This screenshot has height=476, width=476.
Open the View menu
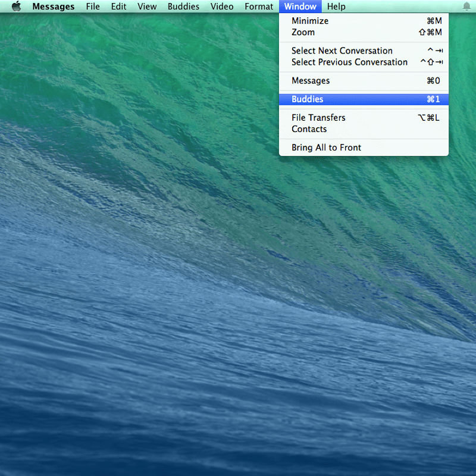point(147,7)
